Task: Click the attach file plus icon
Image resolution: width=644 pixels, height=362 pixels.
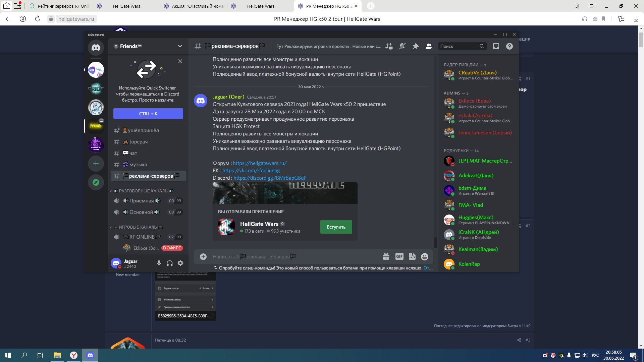Action: click(203, 257)
